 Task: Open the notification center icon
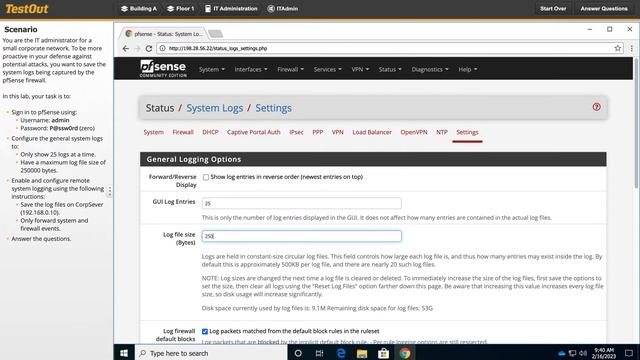click(629, 353)
